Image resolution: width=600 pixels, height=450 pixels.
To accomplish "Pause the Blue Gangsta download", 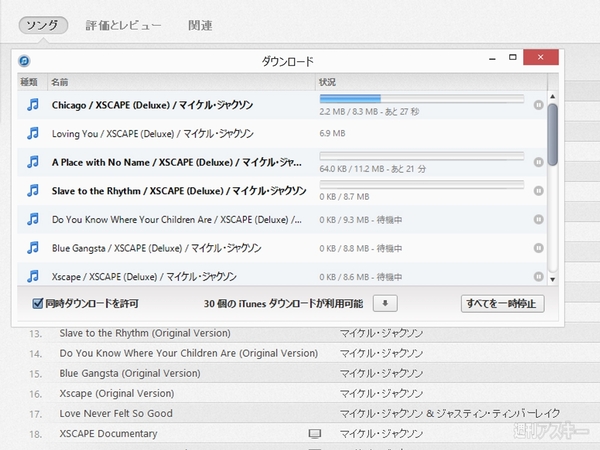I will 538,248.
